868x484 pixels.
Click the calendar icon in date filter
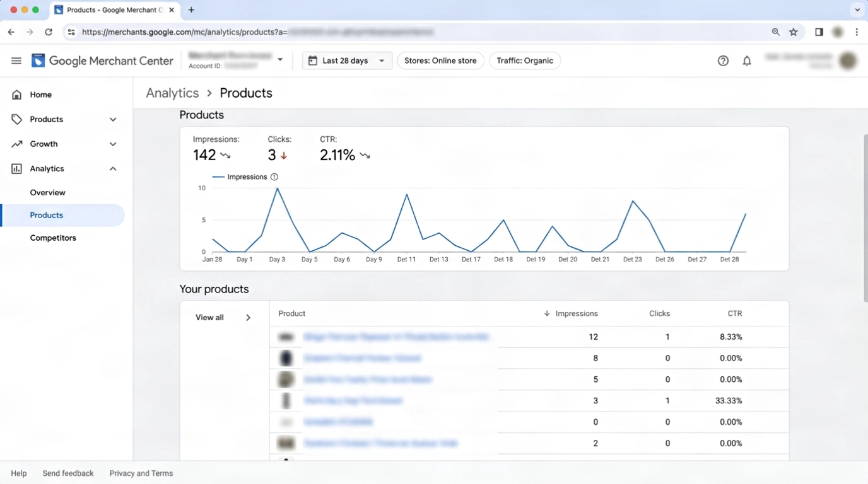313,60
